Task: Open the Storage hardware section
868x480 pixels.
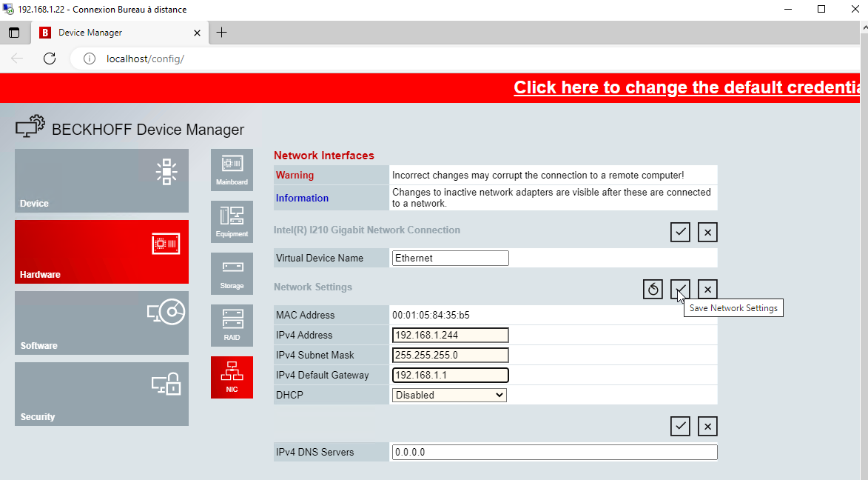Action: [x=232, y=274]
